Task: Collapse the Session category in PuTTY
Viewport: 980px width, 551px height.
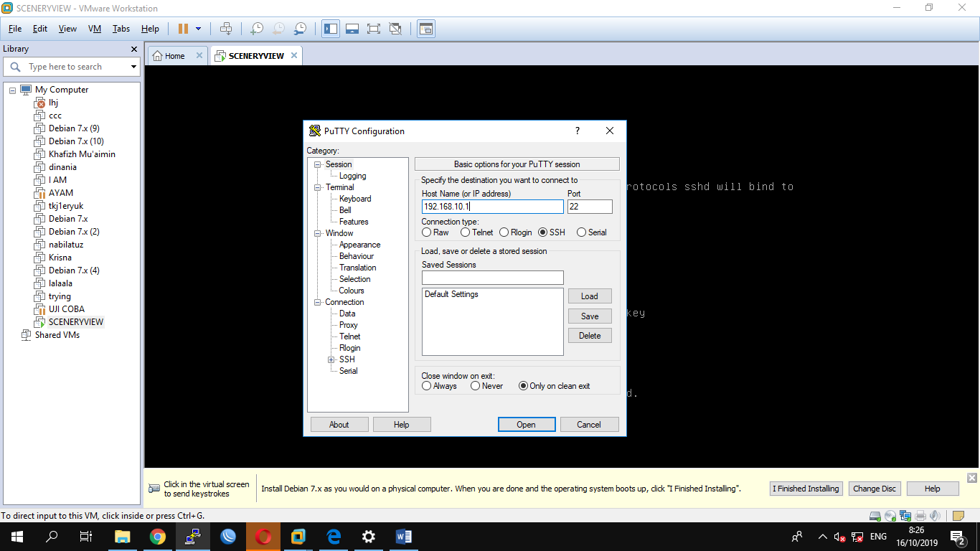Action: click(317, 164)
